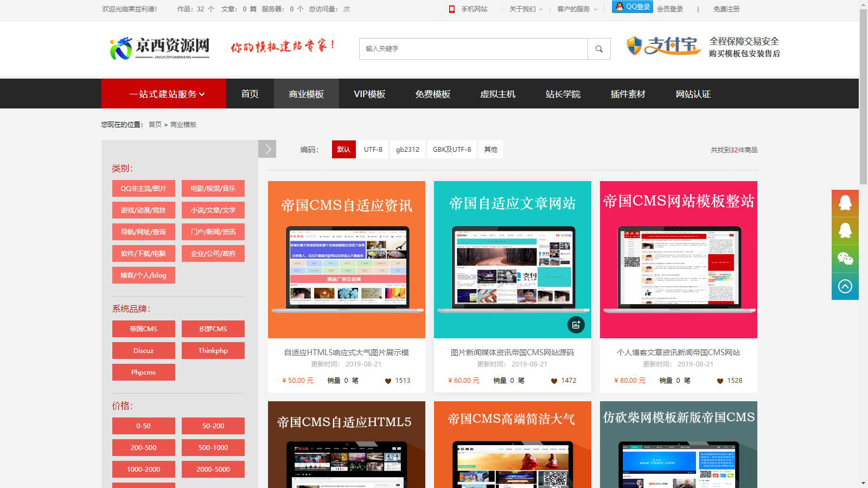Filter by Discuz brand
The image size is (868, 488).
click(144, 351)
